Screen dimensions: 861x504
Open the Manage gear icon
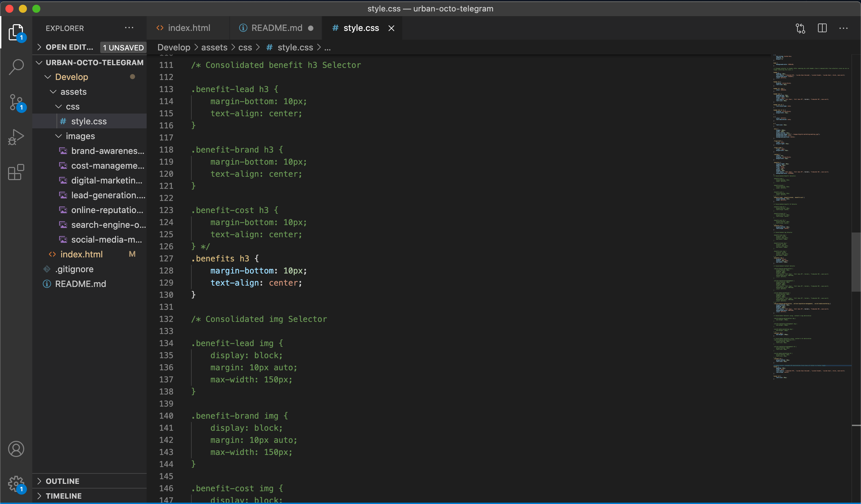tap(16, 484)
